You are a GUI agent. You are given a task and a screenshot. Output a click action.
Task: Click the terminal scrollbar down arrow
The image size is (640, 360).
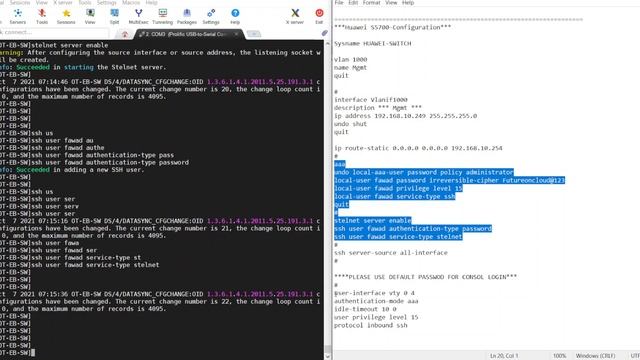pos(327,356)
